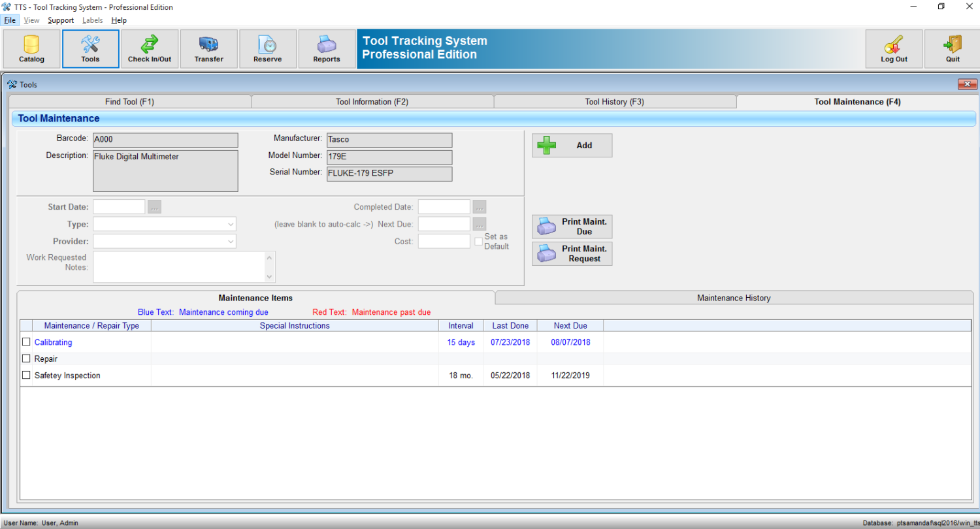The height and width of the screenshot is (529, 980).
Task: Open the Catalog module
Action: tap(31, 48)
